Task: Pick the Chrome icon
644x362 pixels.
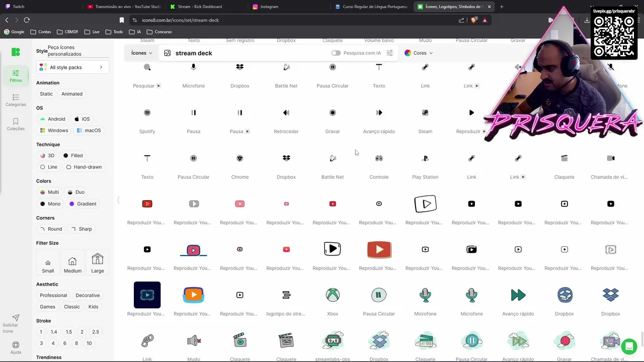Action: tap(240, 158)
